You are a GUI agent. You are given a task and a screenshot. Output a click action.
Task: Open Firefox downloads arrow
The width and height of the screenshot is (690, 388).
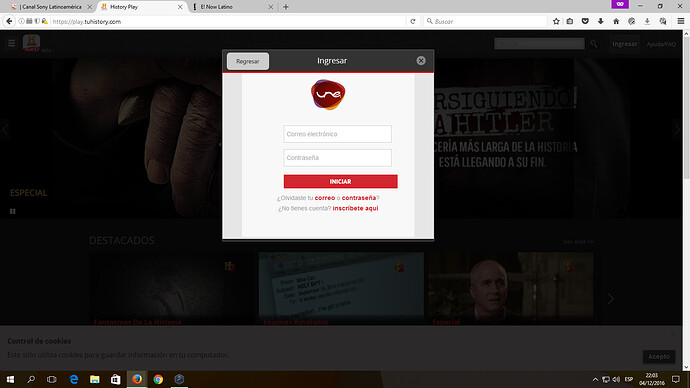tap(601, 21)
